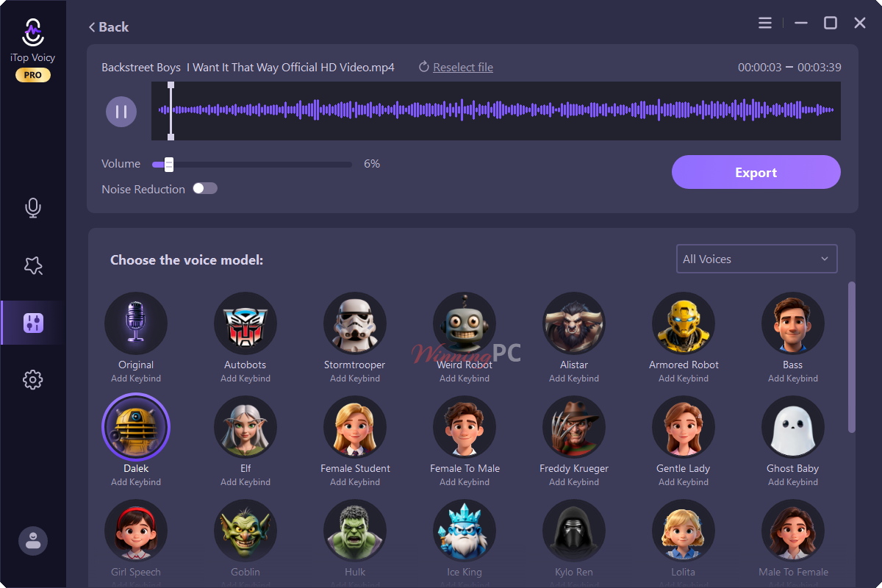The height and width of the screenshot is (588, 882).
Task: Add Keybind for Armored Robot voice
Action: [x=684, y=379]
